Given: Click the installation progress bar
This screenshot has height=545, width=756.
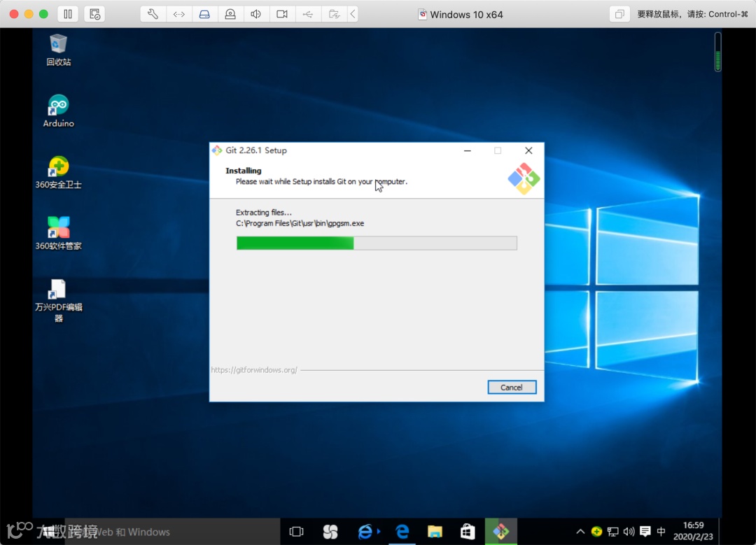Looking at the screenshot, I should tap(377, 243).
